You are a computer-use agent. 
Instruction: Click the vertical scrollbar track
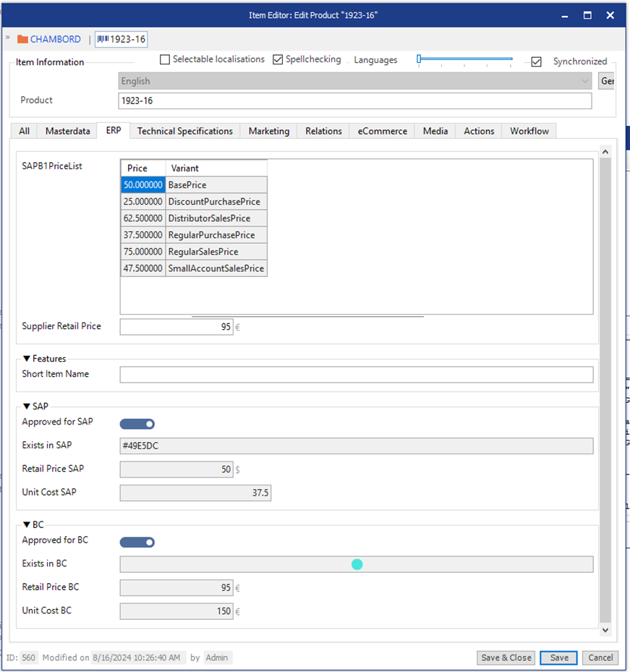(605, 390)
